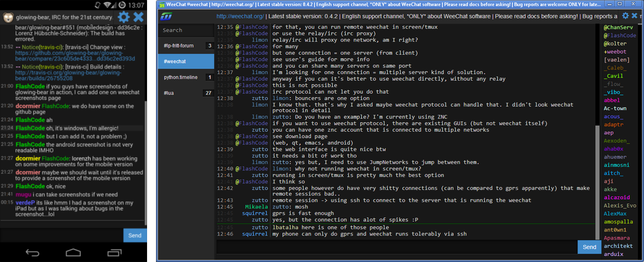The image size is (644, 262).
Task: Select the #weechat buffer
Action: [x=186, y=61]
